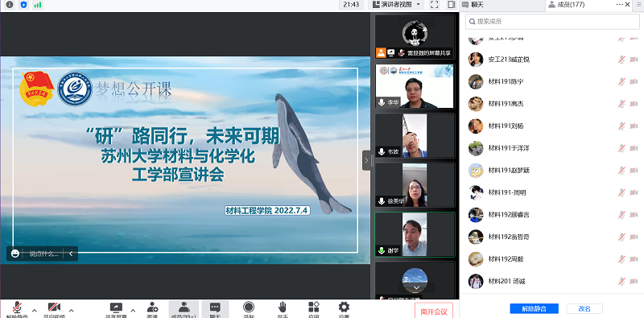The image size is (644, 318).
Task: Toggle muted mic icon for 材料191赵梦颖
Action: coord(621,171)
